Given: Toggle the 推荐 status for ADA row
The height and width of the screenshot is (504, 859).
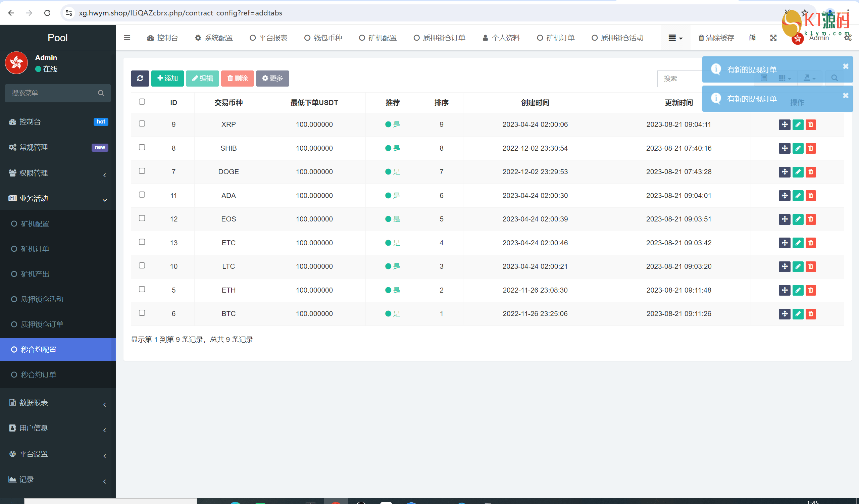Looking at the screenshot, I should (392, 196).
